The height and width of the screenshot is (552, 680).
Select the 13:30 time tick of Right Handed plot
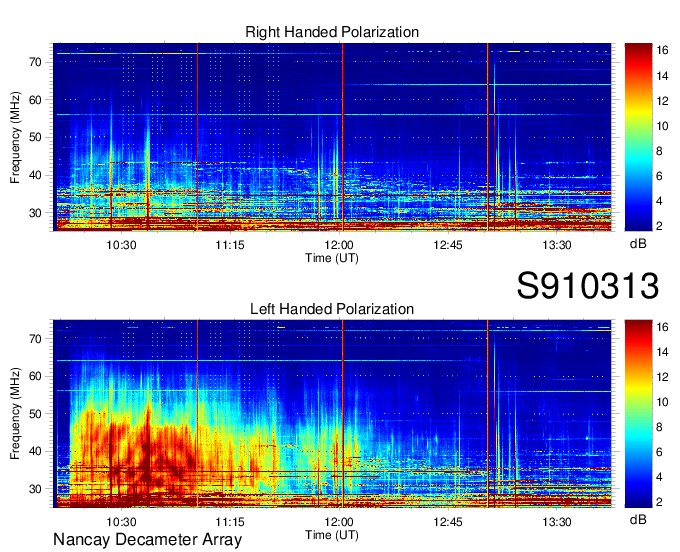557,245
